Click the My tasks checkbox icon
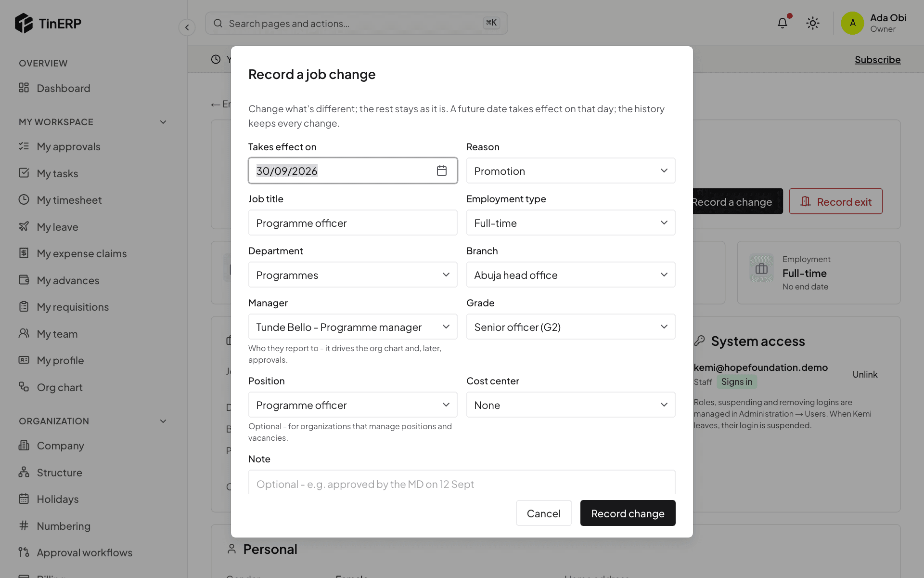The height and width of the screenshot is (578, 924). (x=24, y=173)
